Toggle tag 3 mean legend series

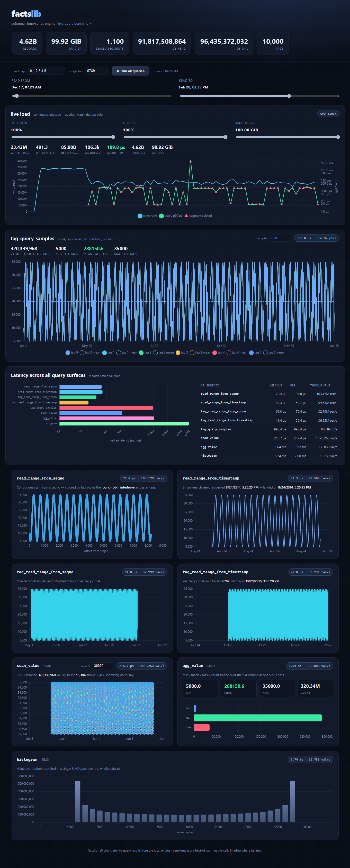(x=200, y=353)
